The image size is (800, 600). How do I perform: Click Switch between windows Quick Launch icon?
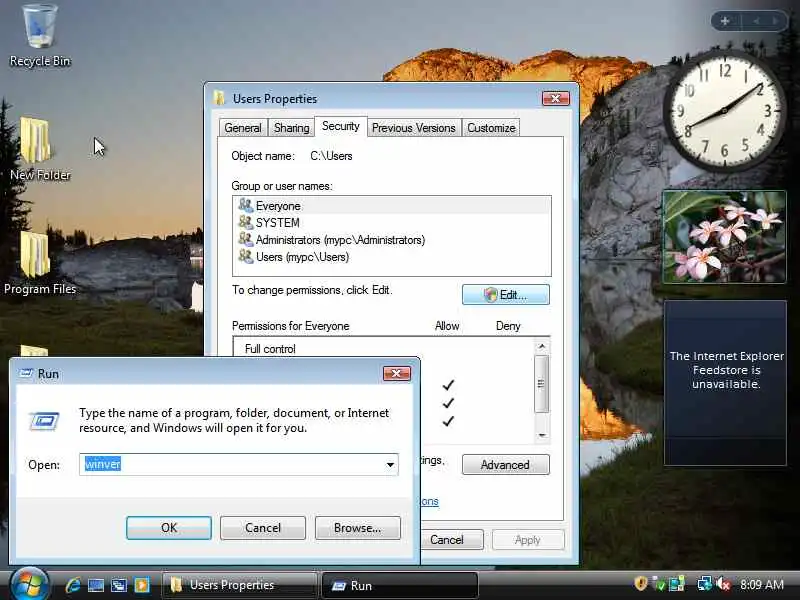[119, 585]
